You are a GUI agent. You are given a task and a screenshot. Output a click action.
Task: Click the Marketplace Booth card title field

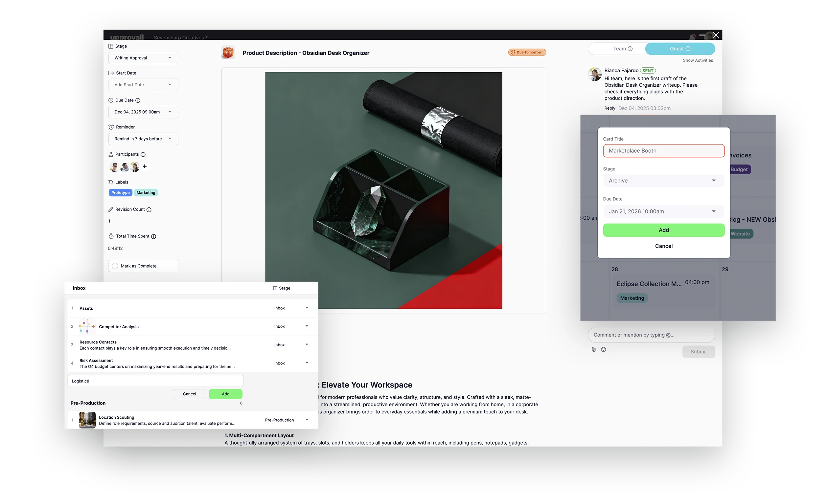(x=663, y=150)
